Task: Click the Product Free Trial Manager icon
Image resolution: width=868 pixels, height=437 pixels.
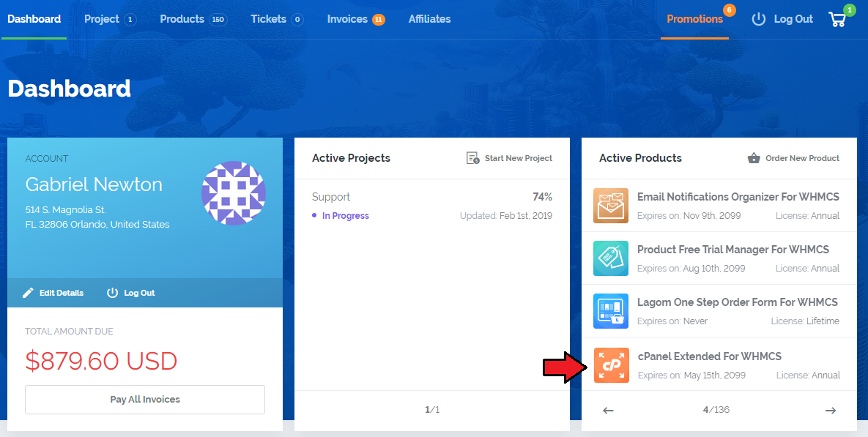Action: pos(611,258)
